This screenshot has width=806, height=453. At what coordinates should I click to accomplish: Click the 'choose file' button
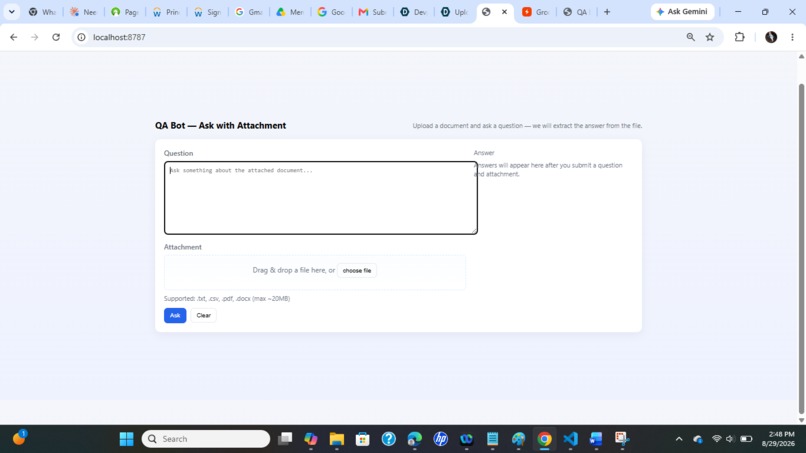click(x=357, y=270)
